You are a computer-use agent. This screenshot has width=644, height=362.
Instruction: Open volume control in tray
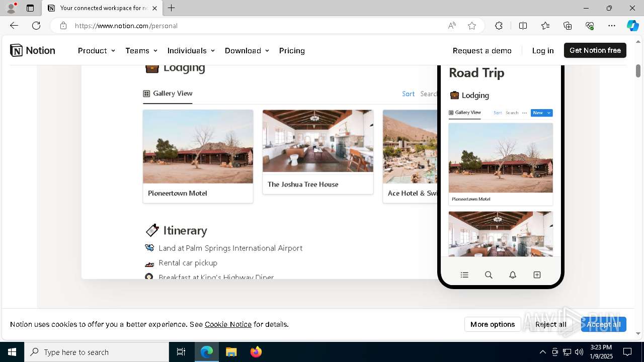pyautogui.click(x=579, y=352)
